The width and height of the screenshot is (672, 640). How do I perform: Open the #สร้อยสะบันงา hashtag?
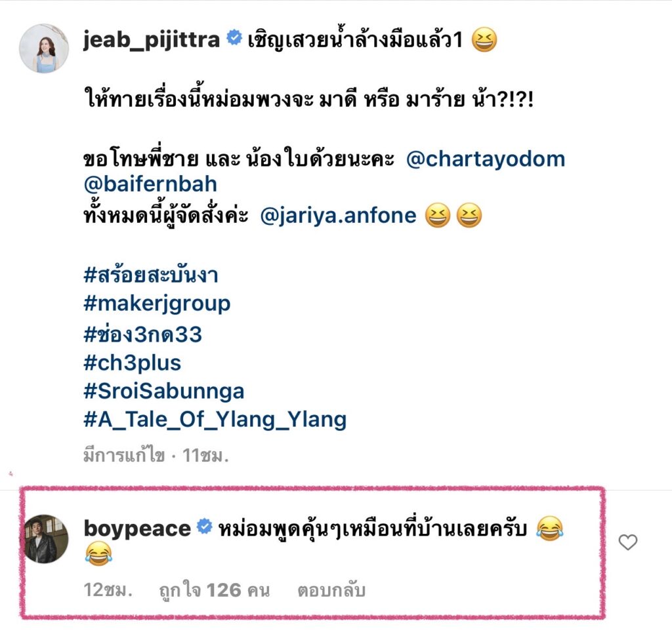tap(151, 275)
